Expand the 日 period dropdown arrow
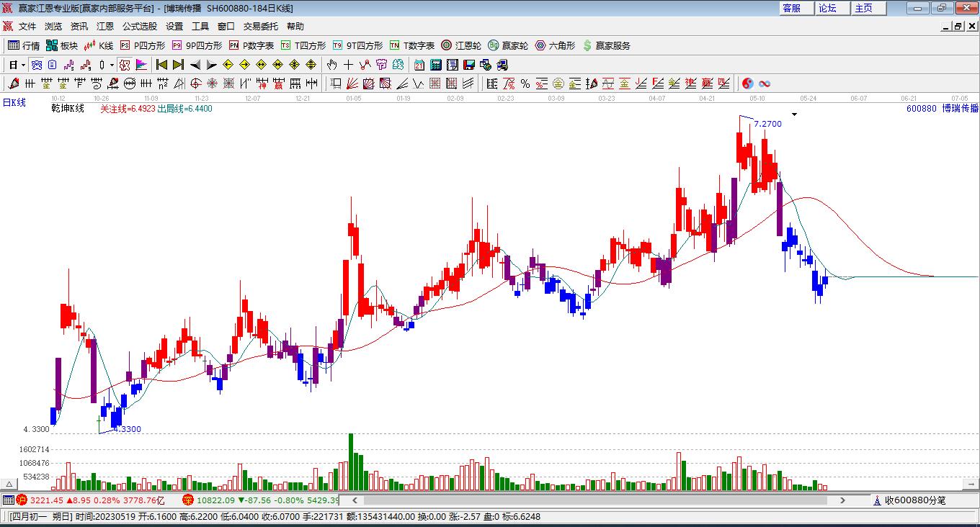 click(x=23, y=65)
